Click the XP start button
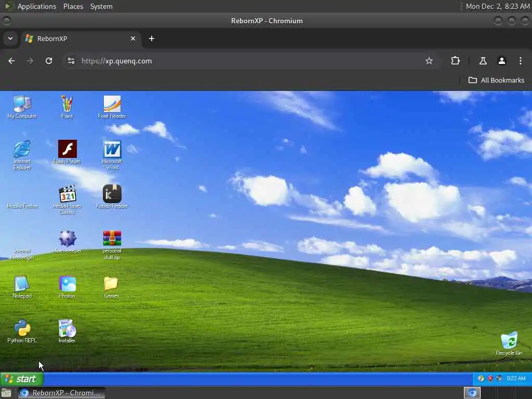 click(22, 379)
